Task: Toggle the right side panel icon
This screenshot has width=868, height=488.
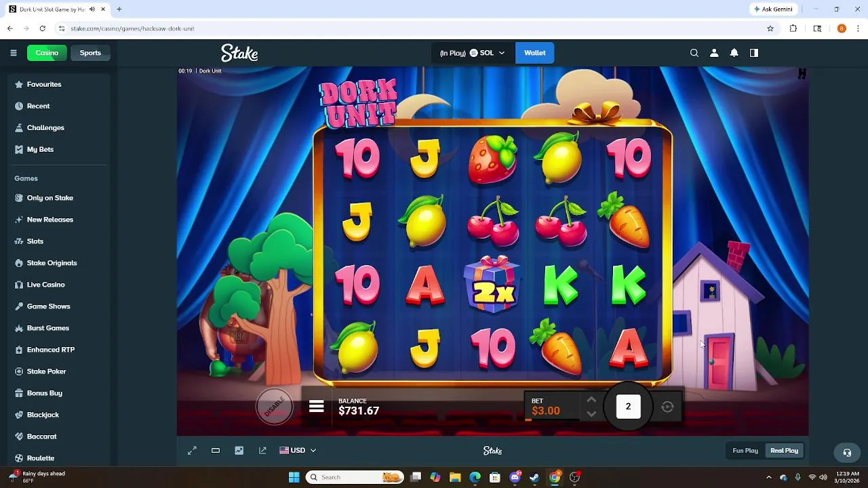Action: coord(753,53)
